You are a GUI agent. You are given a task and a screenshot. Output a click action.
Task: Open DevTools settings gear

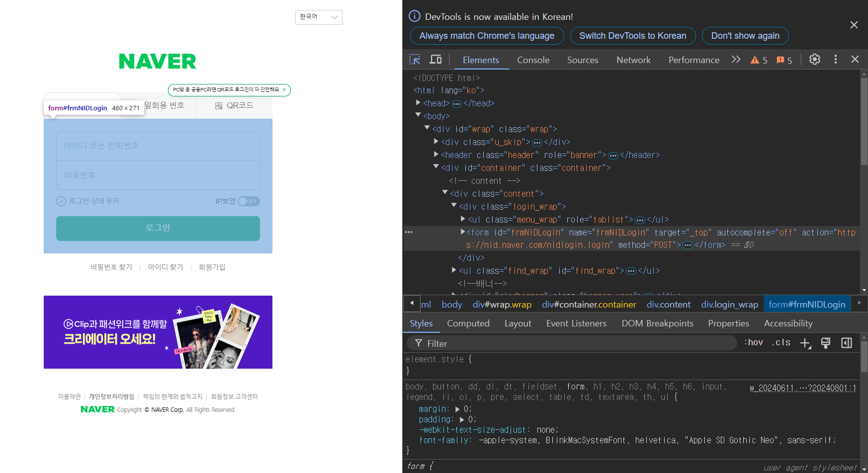point(815,59)
